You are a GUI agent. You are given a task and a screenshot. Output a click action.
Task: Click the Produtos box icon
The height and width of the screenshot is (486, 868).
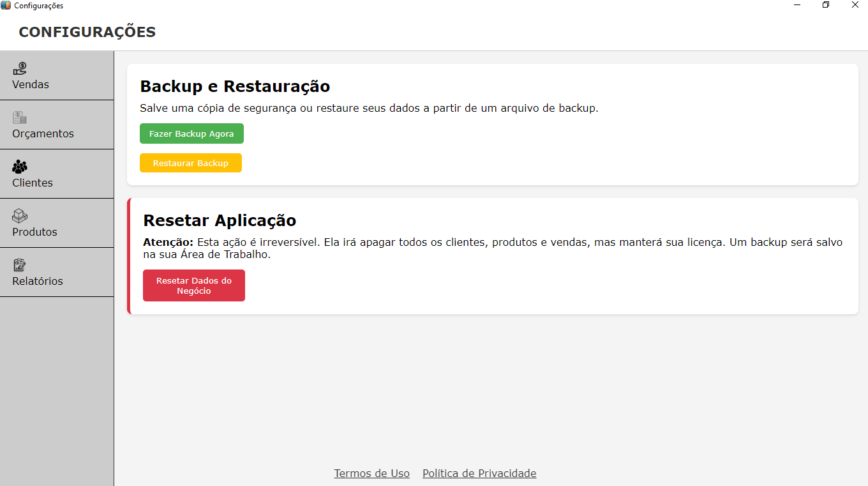[19, 216]
